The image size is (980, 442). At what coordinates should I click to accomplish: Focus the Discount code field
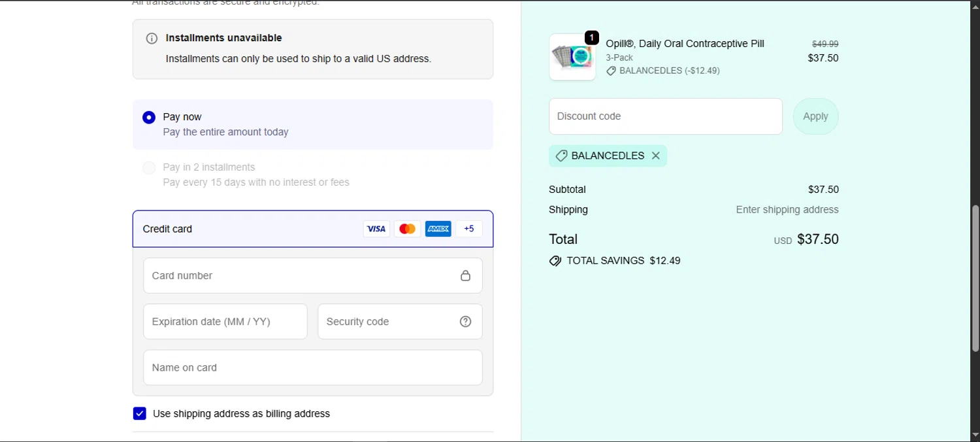(x=666, y=116)
